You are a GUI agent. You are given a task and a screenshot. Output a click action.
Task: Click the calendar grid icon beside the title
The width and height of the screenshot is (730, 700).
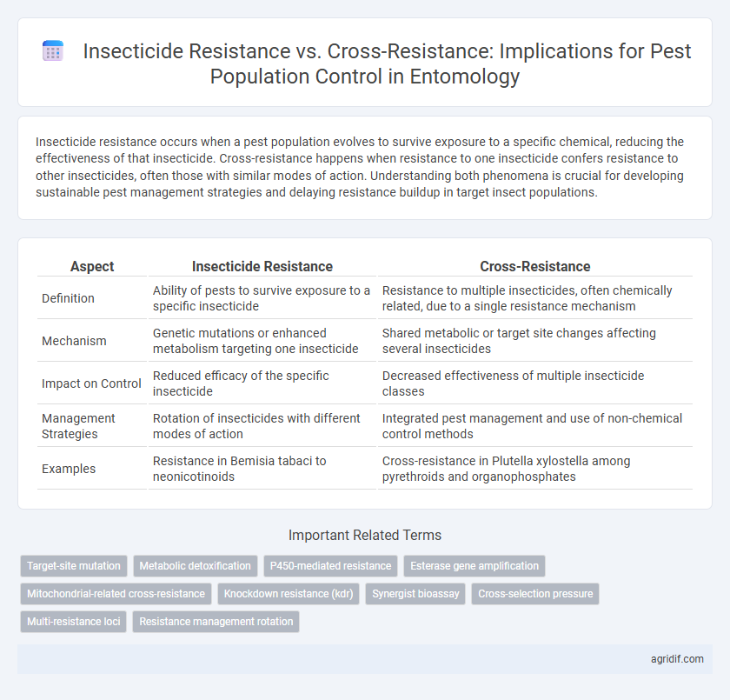click(x=53, y=50)
